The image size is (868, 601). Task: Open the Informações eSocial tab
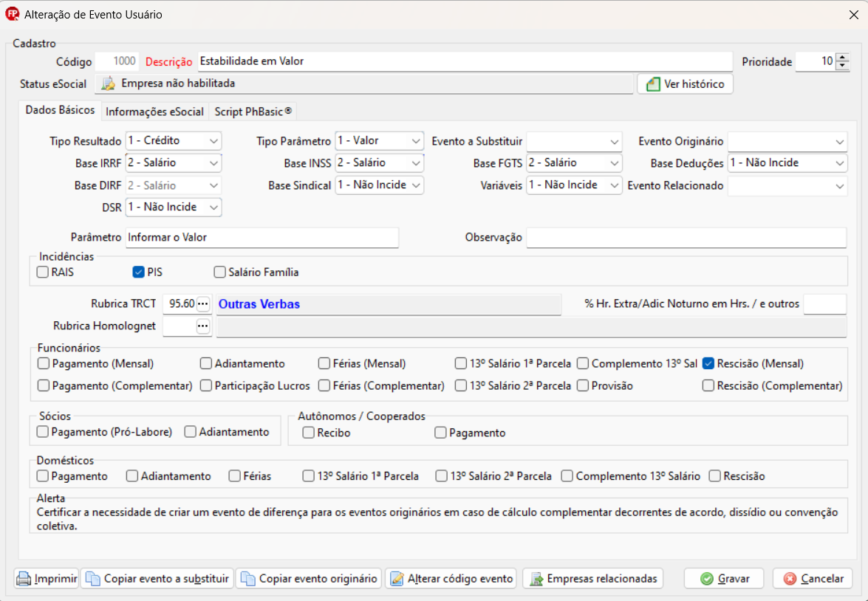154,111
